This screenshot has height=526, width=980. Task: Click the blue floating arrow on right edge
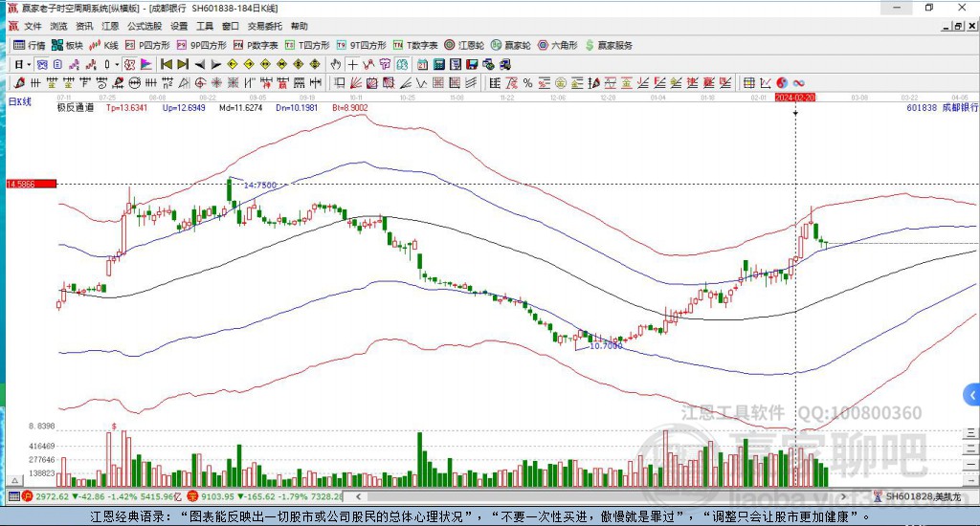[x=971, y=394]
